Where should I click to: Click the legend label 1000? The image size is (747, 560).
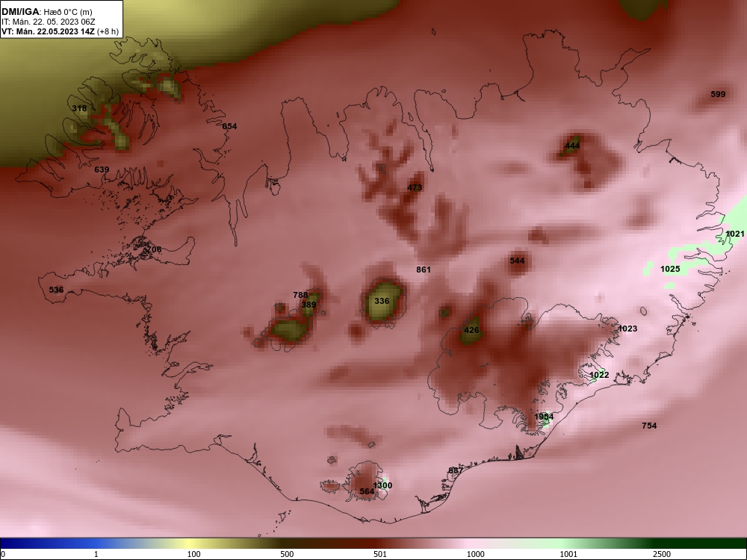point(476,554)
